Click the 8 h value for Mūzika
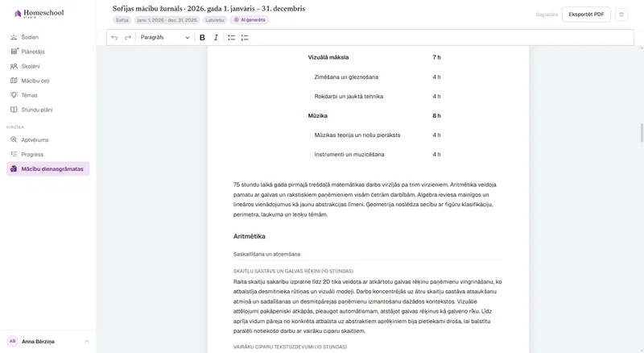This screenshot has width=644, height=353. (x=436, y=115)
